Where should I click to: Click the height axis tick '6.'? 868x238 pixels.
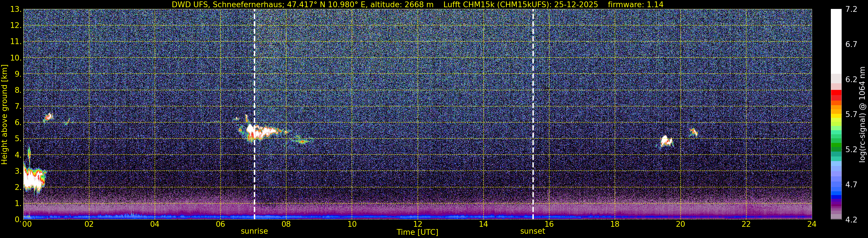[18, 123]
